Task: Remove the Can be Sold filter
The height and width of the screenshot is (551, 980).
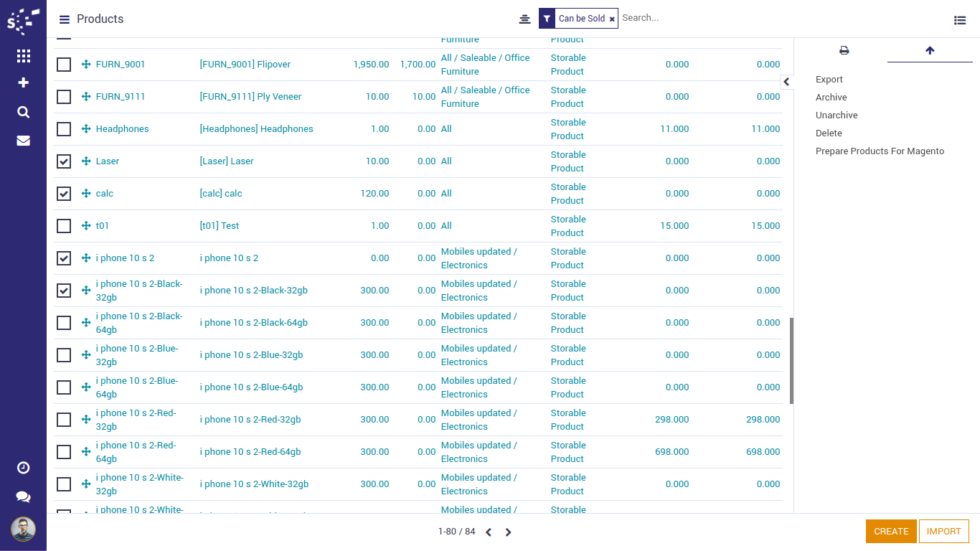Action: [612, 19]
